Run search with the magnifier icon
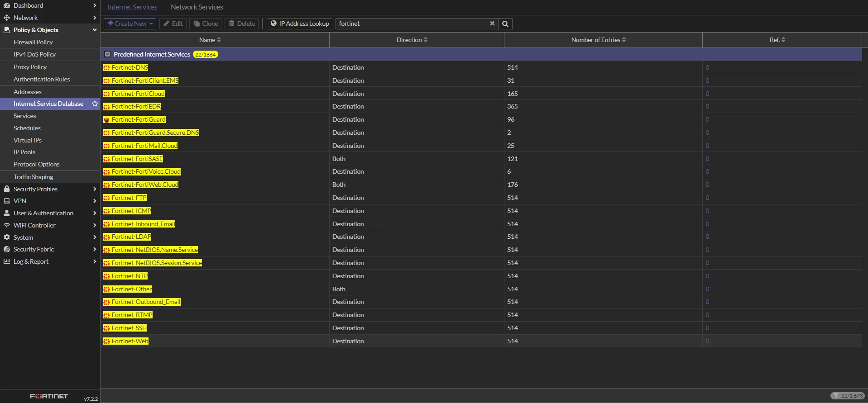The height and width of the screenshot is (403, 868). tap(505, 24)
